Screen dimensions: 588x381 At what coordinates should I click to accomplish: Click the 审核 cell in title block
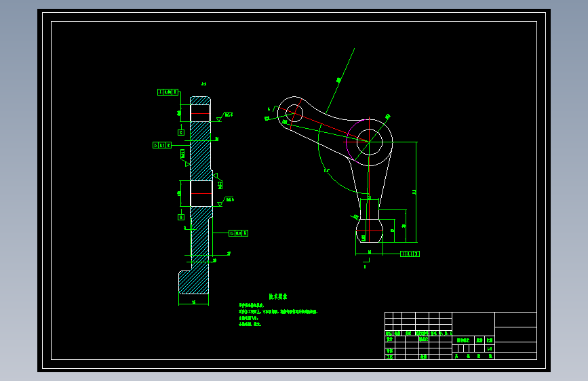tap(389, 351)
